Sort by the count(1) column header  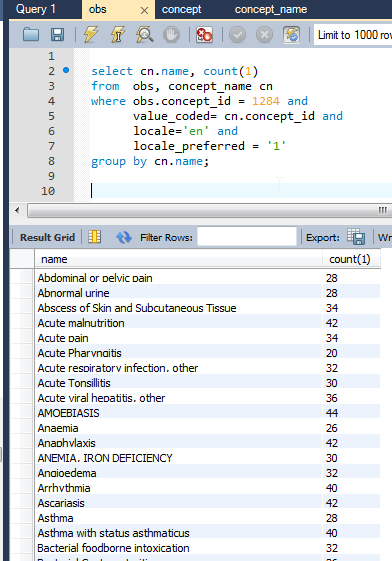tap(351, 259)
